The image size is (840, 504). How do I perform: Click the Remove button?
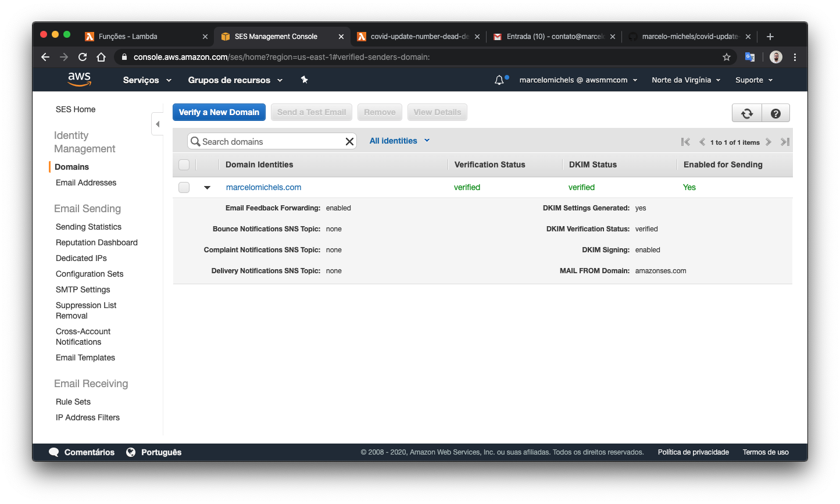pos(380,112)
